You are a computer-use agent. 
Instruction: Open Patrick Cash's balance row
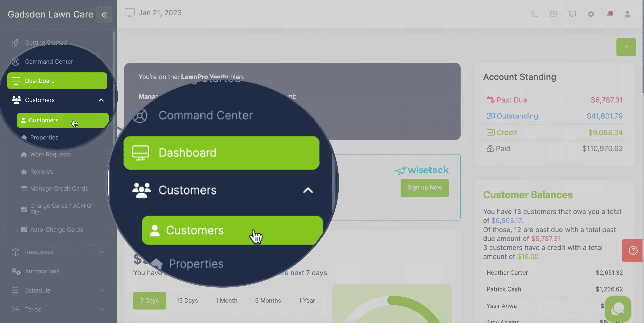[554, 289]
